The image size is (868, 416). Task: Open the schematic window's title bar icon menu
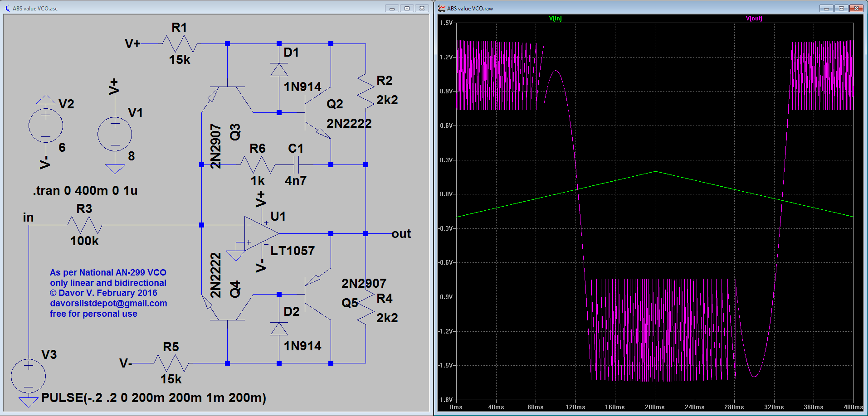(x=7, y=8)
